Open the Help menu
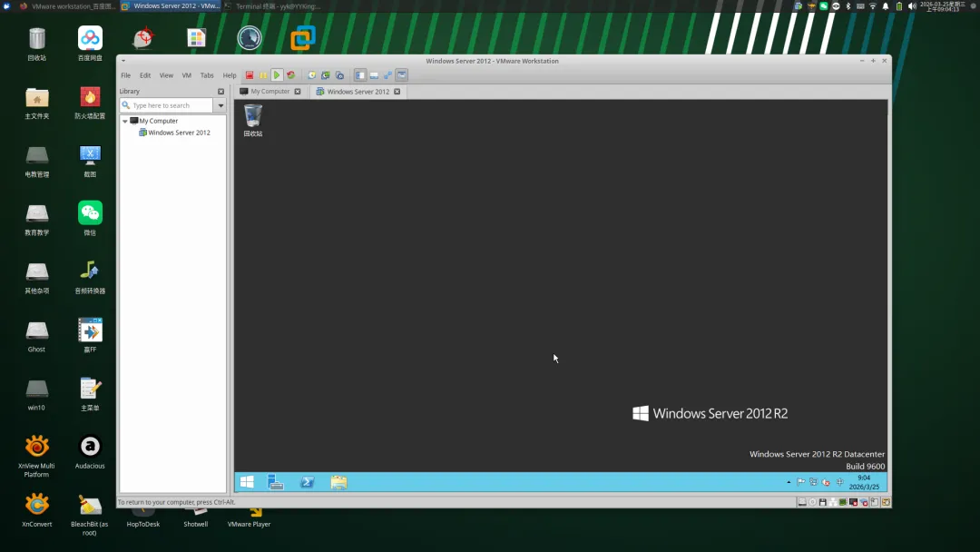 [x=230, y=75]
